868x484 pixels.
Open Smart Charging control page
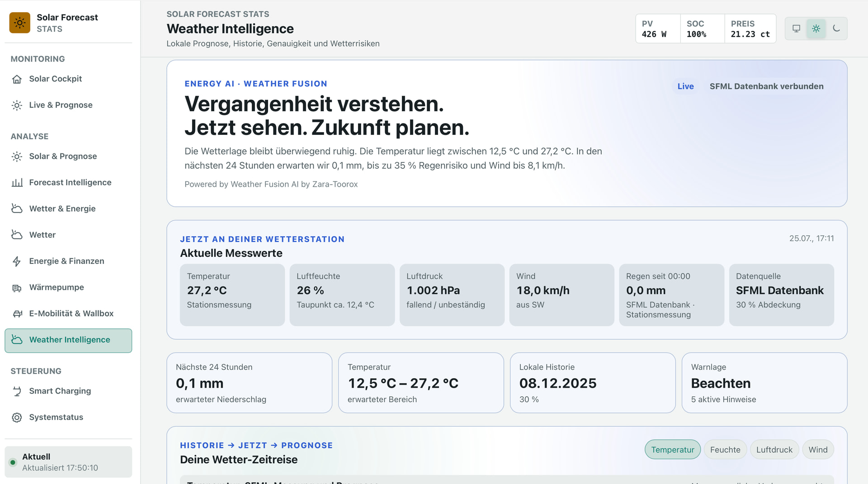click(x=68, y=391)
